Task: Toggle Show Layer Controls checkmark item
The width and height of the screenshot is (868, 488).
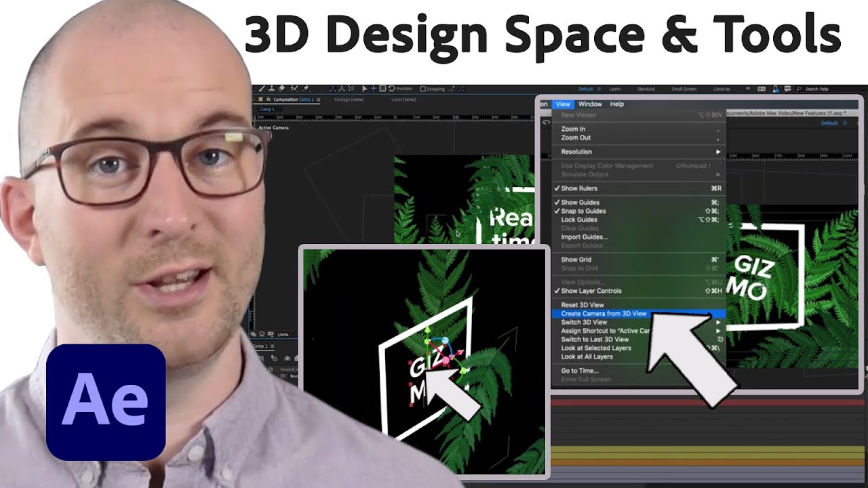Action: [639, 291]
